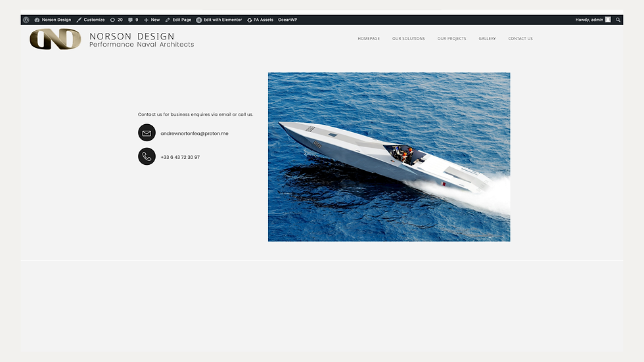Viewport: 644px width, 362px height.
Task: Click the admin avatar image
Action: pyautogui.click(x=608, y=20)
